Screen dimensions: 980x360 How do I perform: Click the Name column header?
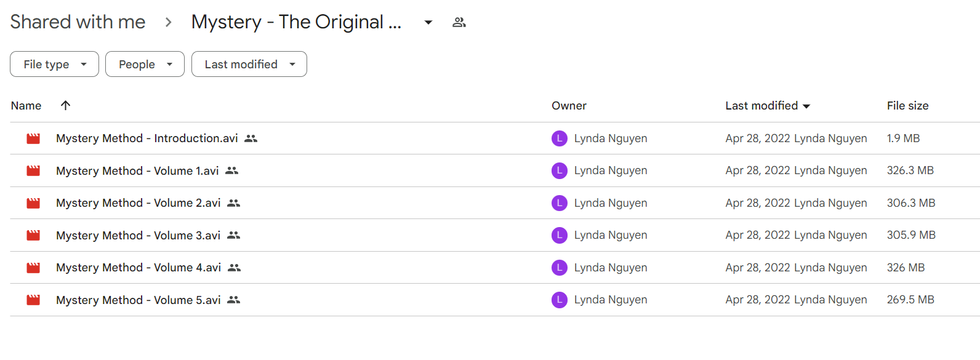(x=26, y=106)
